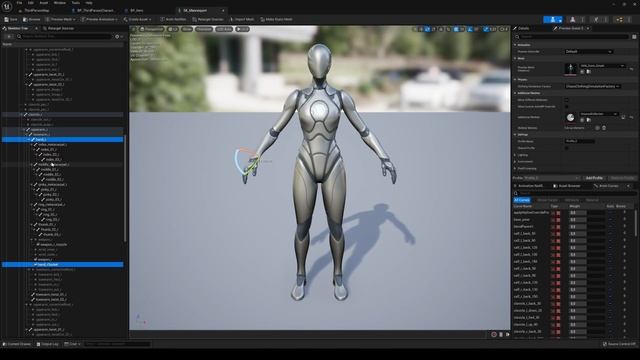Switch to the Asset Browser tab
The image size is (640, 360).
567,186
